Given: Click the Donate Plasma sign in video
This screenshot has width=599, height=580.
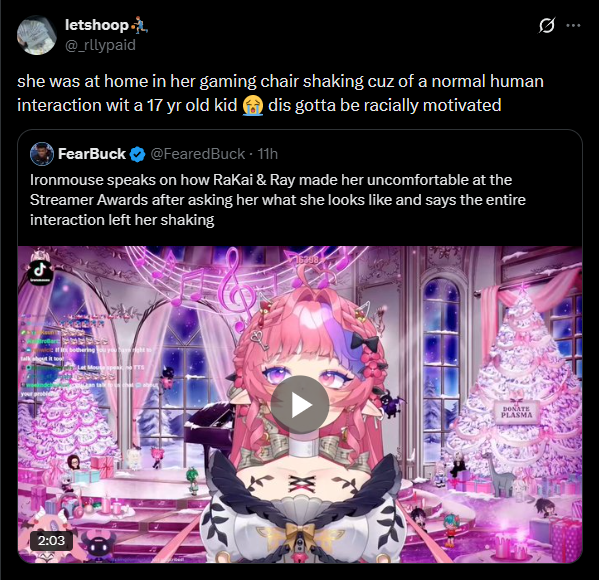Looking at the screenshot, I should click(516, 412).
